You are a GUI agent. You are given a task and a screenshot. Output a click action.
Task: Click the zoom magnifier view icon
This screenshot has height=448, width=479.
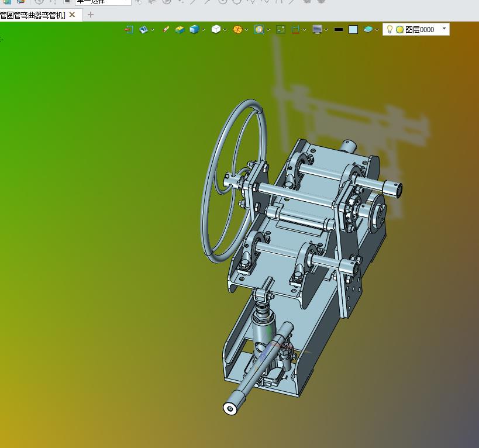click(259, 30)
